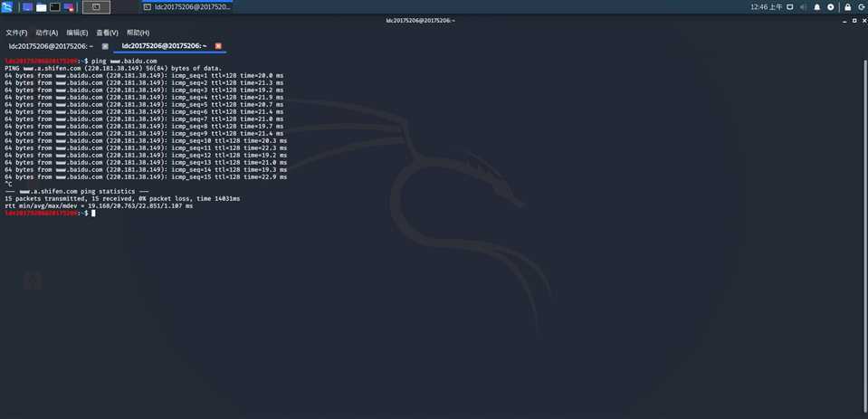Click the '15 packets transmitted' summary line
The image size is (868, 419).
(122, 198)
